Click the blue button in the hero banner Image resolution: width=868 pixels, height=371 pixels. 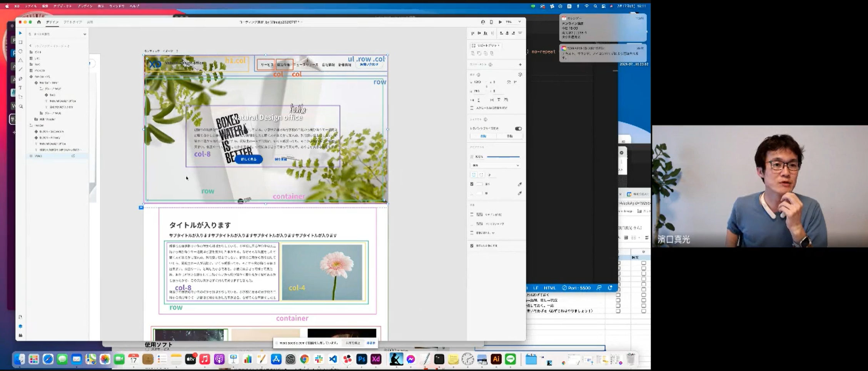[249, 159]
